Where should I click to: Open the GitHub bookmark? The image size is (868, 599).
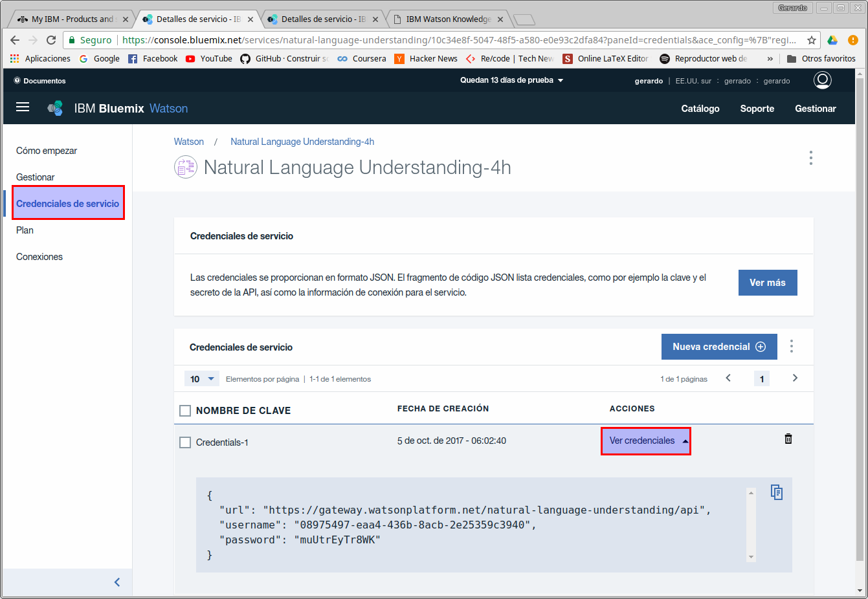(x=285, y=58)
